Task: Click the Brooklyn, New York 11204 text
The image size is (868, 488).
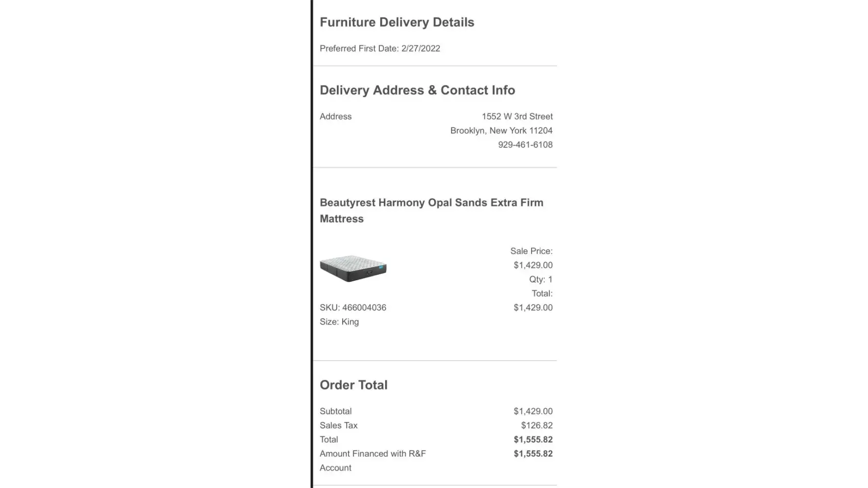Action: point(501,131)
